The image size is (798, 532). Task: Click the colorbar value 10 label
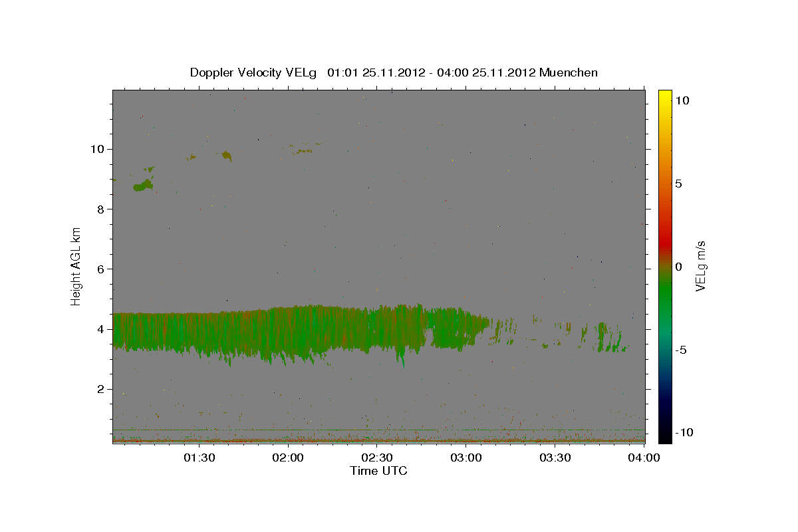pyautogui.click(x=682, y=100)
